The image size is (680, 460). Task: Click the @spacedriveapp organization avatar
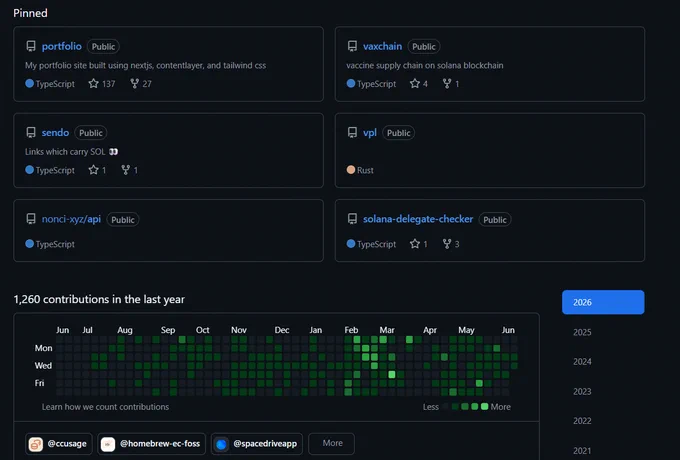coord(221,444)
